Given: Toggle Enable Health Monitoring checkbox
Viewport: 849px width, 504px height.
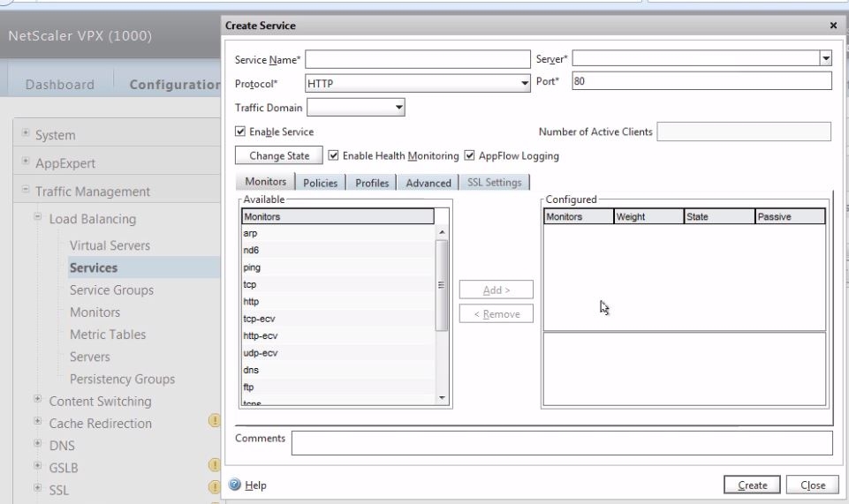Looking at the screenshot, I should point(334,155).
